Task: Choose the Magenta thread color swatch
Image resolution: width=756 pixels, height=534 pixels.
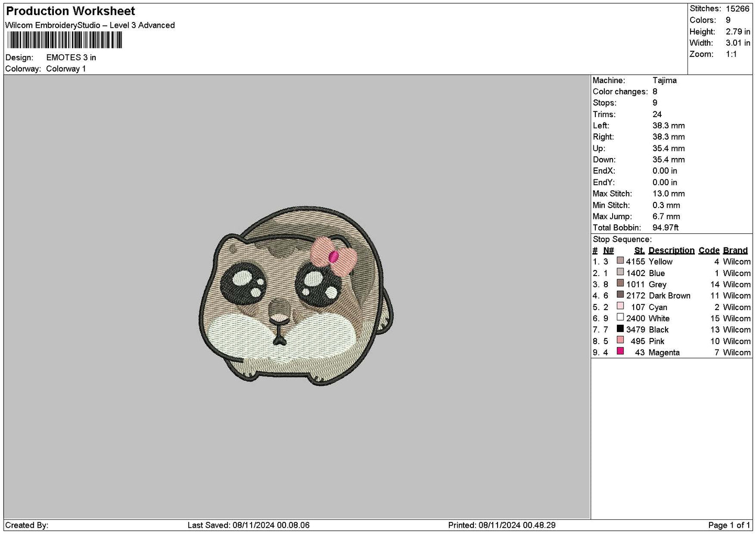Action: click(620, 352)
